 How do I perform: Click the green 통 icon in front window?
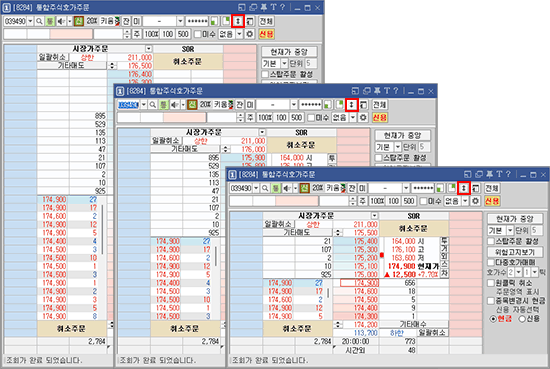click(276, 188)
